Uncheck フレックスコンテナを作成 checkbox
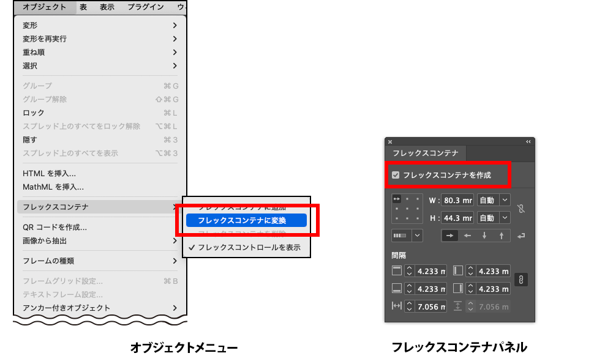The width and height of the screenshot is (594, 364). (396, 176)
